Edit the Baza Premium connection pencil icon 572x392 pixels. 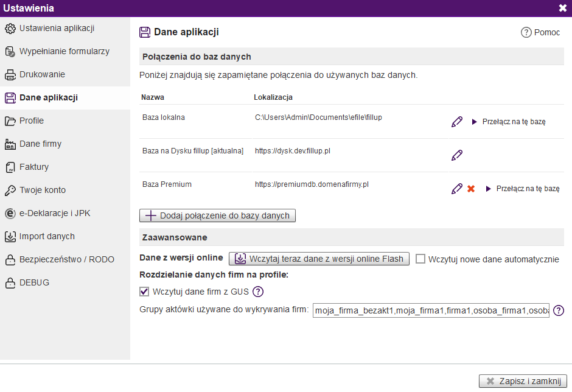457,189
